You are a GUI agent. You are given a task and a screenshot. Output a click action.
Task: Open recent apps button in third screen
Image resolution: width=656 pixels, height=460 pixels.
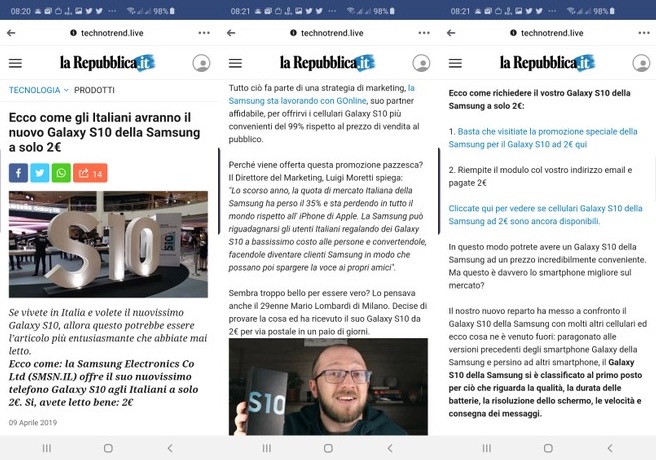point(487,448)
